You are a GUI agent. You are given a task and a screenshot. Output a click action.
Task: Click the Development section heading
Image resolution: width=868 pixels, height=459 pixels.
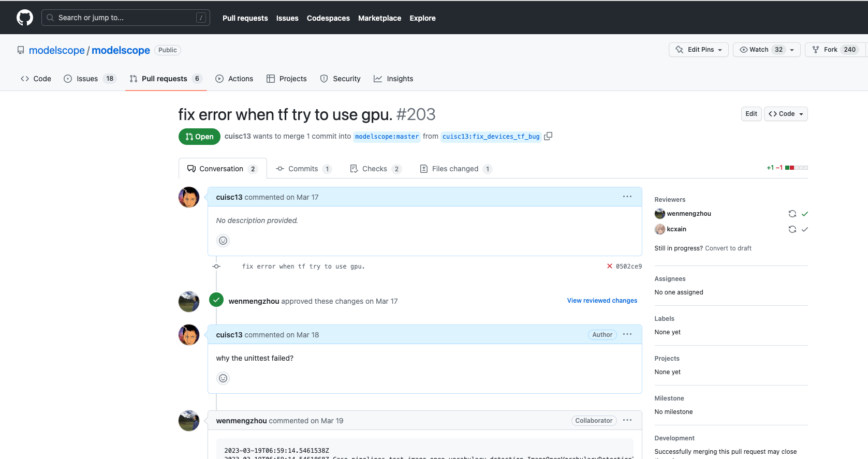tap(674, 438)
